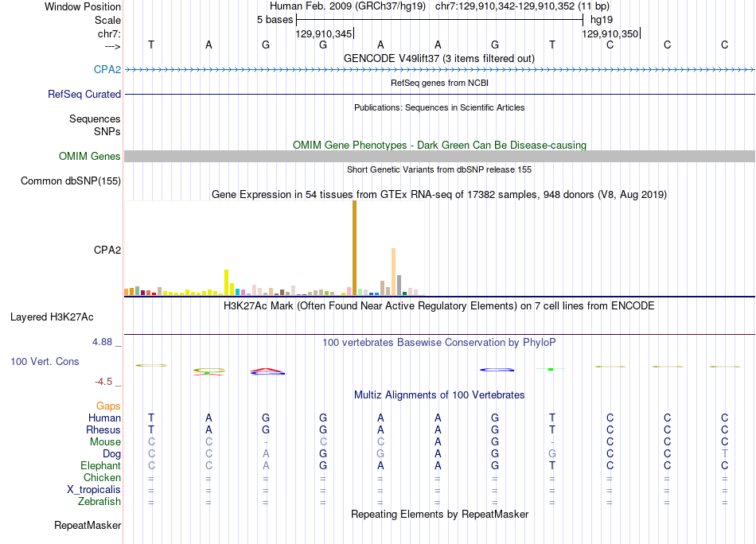The width and height of the screenshot is (756, 544).
Task: Click the red and blue PhyloP conservation glyph
Action: (x=267, y=371)
